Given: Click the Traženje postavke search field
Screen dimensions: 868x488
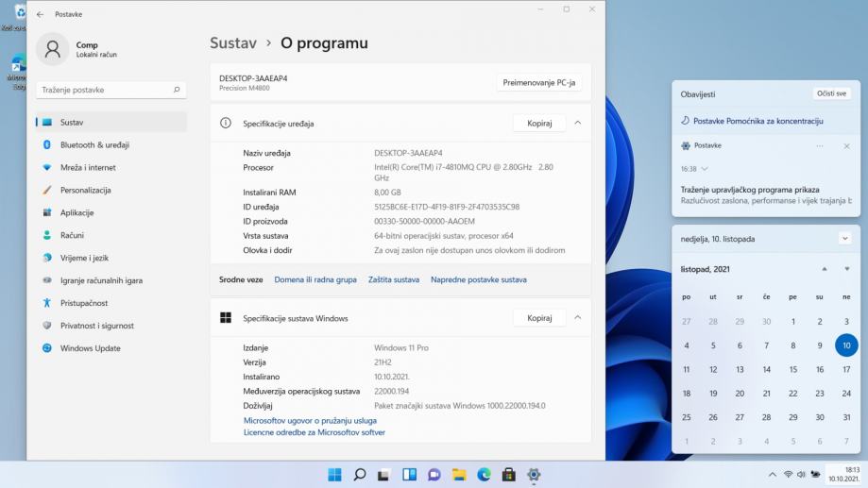Looking at the screenshot, I should [111, 90].
